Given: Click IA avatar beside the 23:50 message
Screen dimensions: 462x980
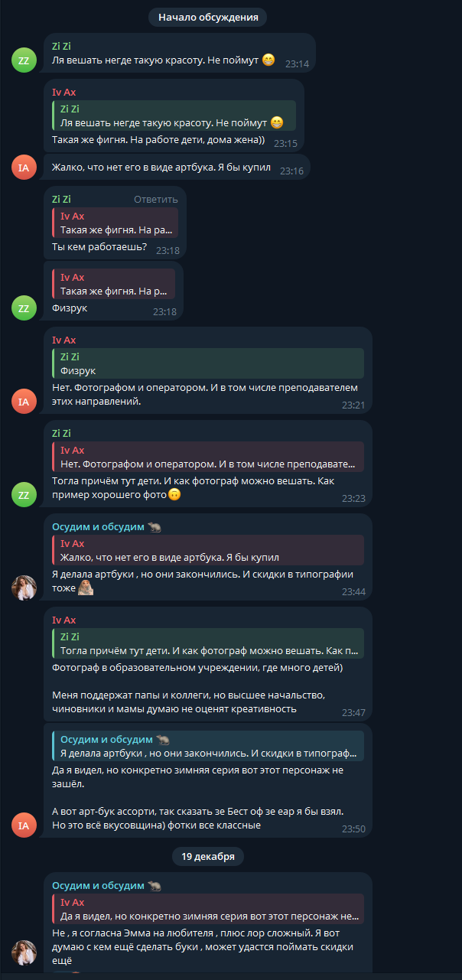Looking at the screenshot, I should pyautogui.click(x=24, y=824).
